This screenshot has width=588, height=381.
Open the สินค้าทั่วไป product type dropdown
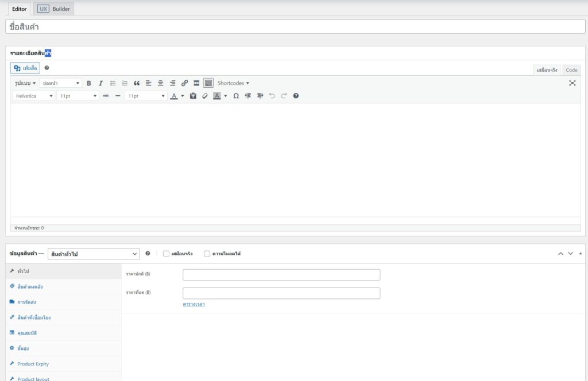coord(94,254)
